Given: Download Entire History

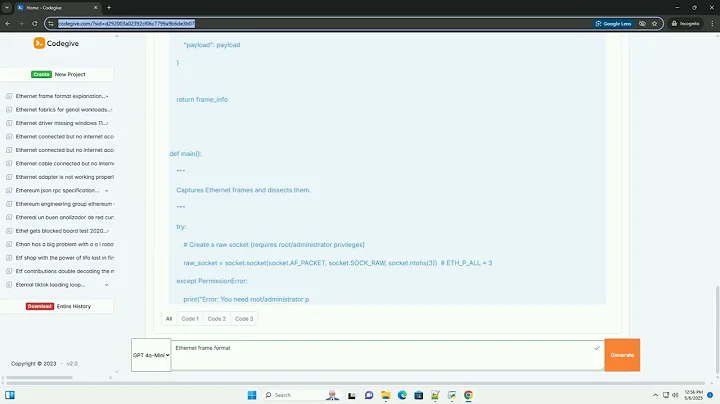Looking at the screenshot, I should pos(57,306).
